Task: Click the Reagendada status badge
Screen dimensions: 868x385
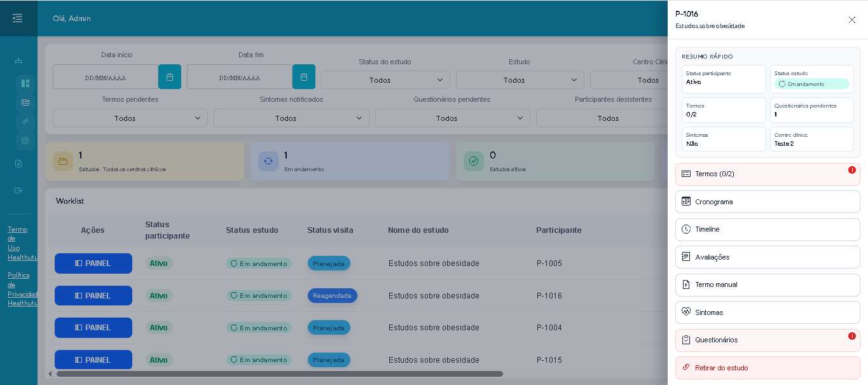Action: click(333, 295)
